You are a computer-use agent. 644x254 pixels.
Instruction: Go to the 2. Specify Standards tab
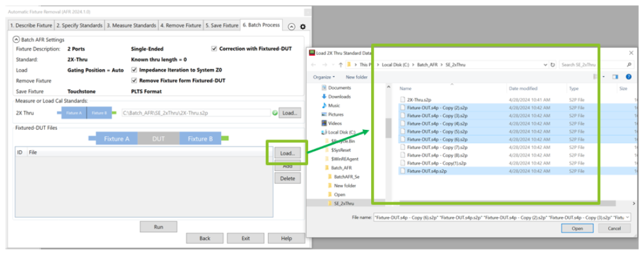79,26
